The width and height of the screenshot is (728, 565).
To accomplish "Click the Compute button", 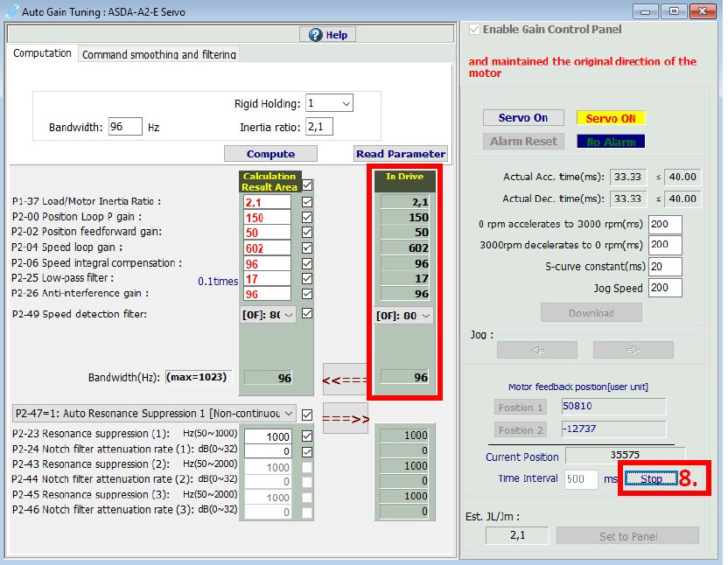I will 270,154.
